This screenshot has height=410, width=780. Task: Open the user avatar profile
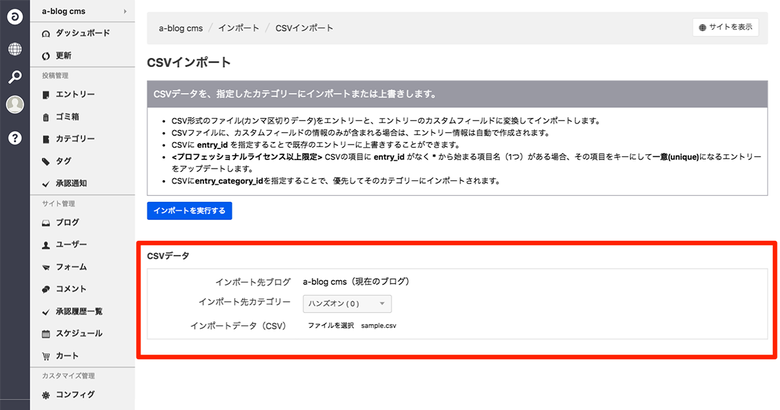click(x=15, y=104)
